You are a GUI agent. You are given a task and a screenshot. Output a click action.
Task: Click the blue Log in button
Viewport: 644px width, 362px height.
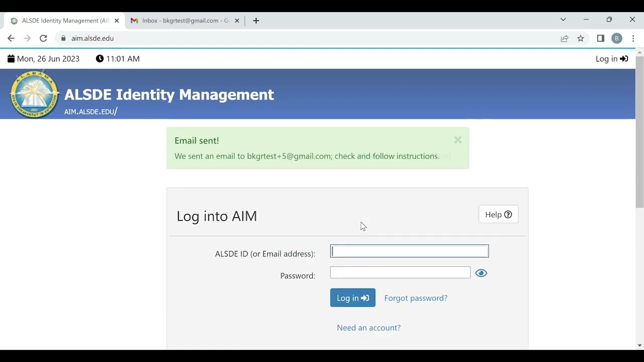coord(353,298)
